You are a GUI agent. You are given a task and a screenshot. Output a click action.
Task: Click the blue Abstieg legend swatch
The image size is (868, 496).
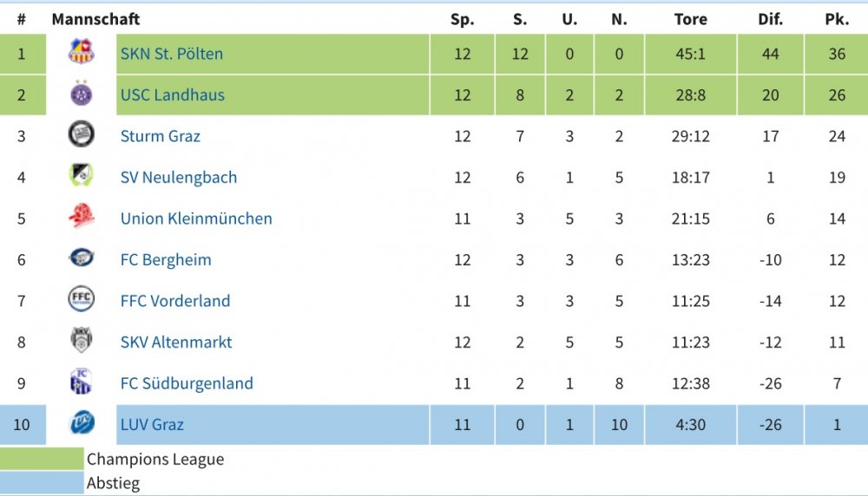[42, 483]
